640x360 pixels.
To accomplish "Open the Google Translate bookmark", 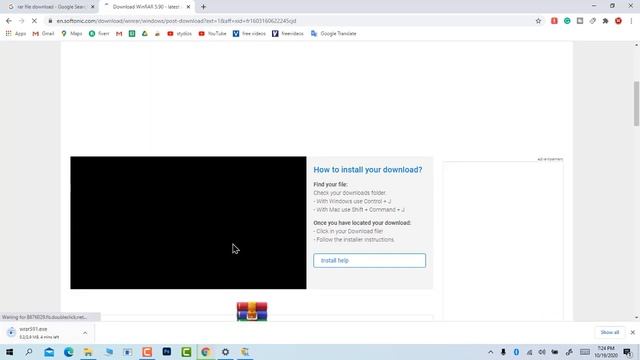I will [333, 33].
